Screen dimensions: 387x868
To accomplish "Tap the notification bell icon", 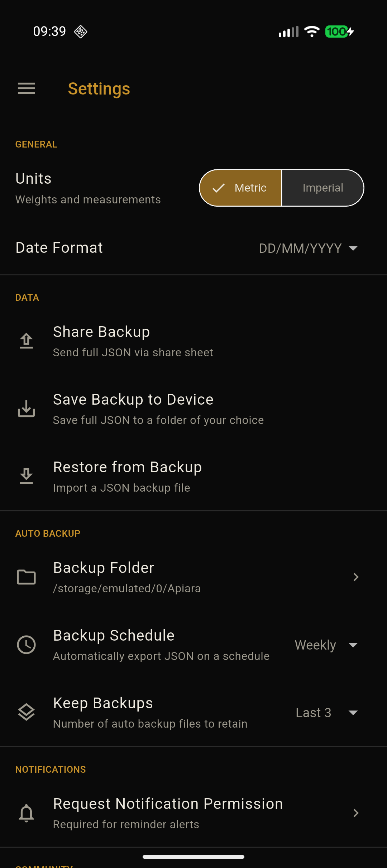I will click(x=27, y=813).
